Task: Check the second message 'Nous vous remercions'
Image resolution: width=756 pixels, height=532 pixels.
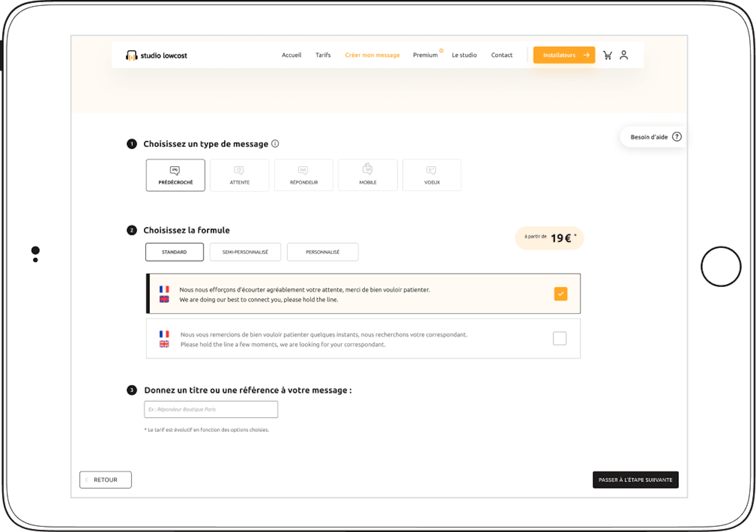Action: 560,339
